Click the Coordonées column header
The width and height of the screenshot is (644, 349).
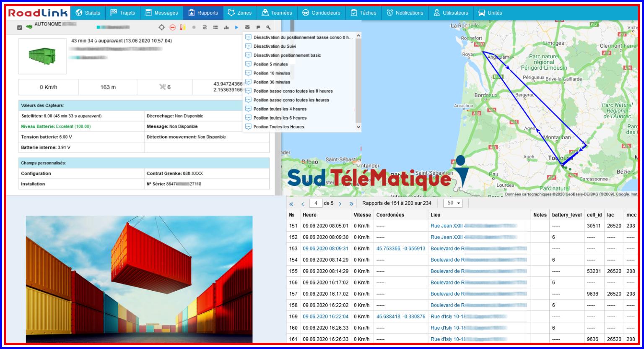401,215
